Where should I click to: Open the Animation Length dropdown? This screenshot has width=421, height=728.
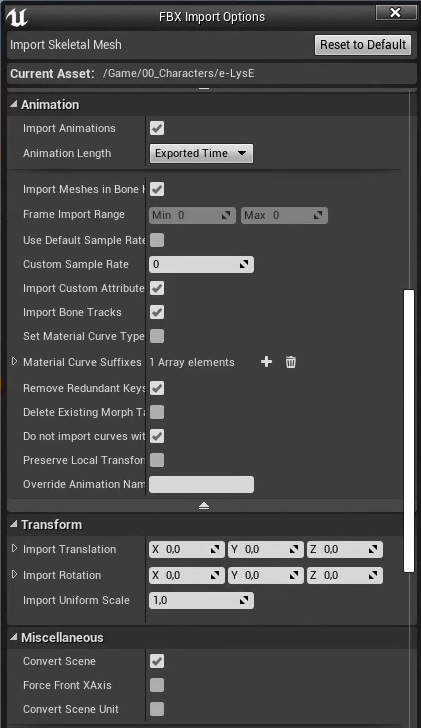click(201, 153)
